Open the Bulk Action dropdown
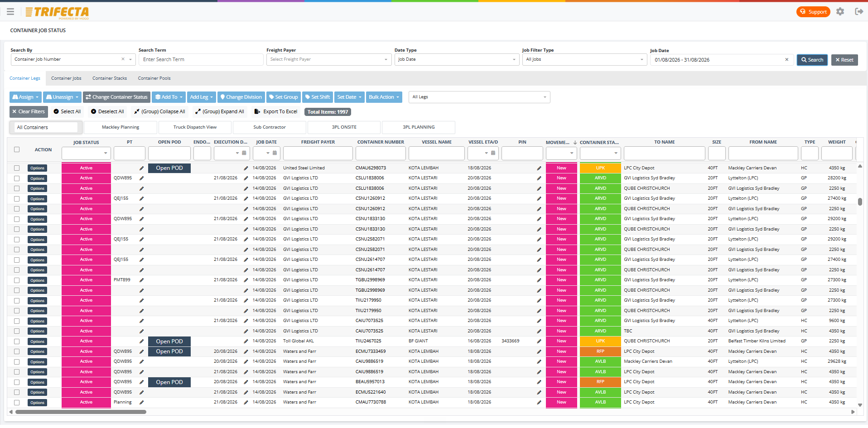Image resolution: width=868 pixels, height=428 pixels. click(384, 97)
